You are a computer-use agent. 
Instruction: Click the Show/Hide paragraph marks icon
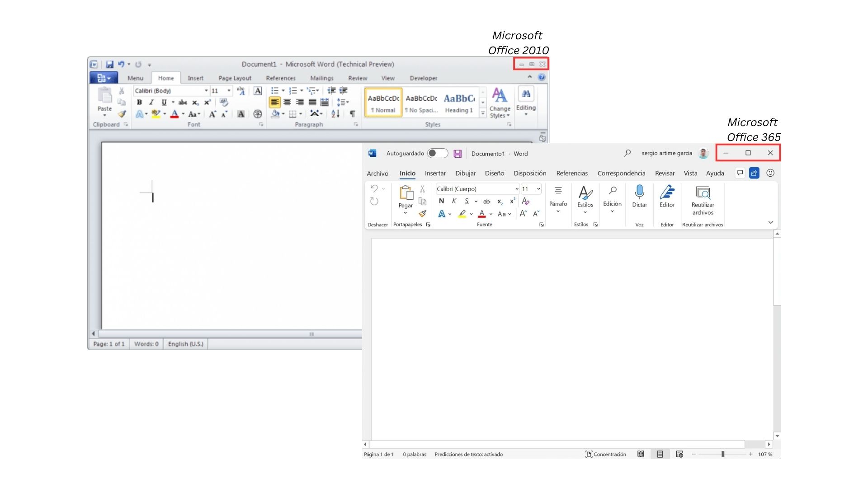(352, 114)
